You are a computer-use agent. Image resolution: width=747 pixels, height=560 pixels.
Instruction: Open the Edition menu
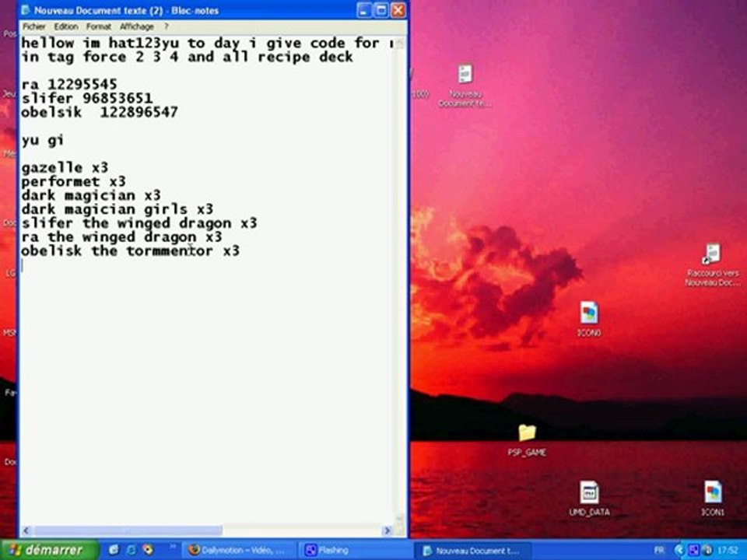pos(65,26)
